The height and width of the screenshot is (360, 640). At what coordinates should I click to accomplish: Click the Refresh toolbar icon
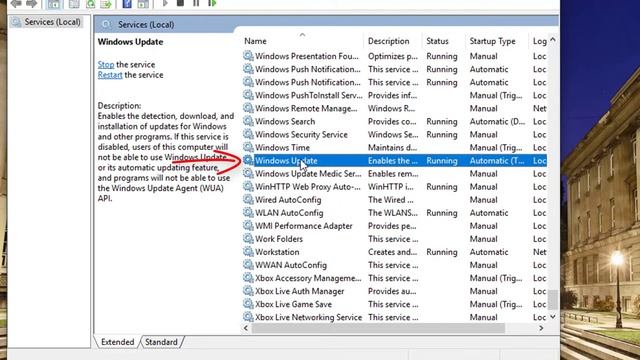(90, 4)
